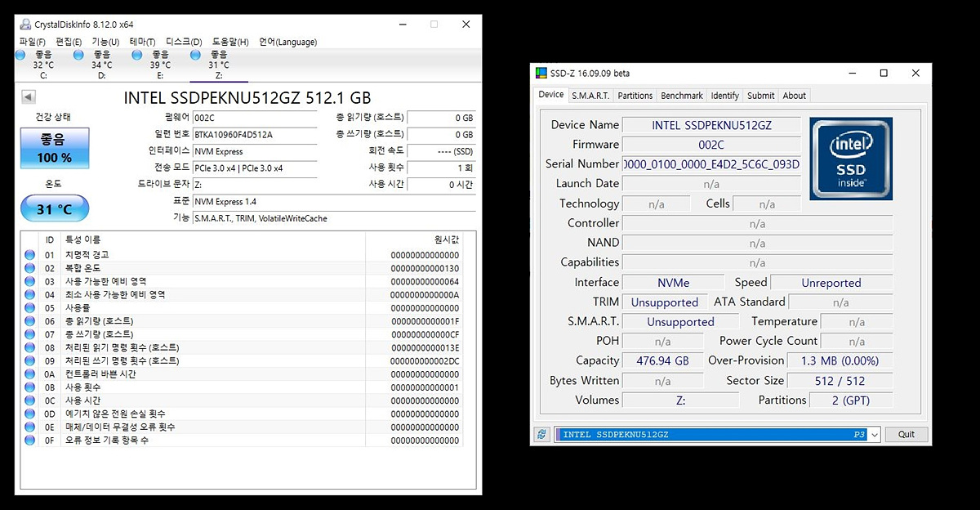
Task: Click the ID column header
Action: click(x=50, y=239)
